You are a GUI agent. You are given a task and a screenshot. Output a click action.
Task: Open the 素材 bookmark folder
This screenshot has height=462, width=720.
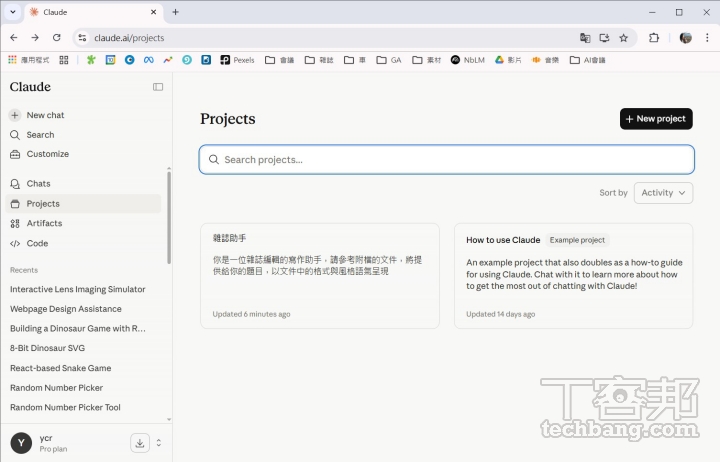pyautogui.click(x=427, y=60)
